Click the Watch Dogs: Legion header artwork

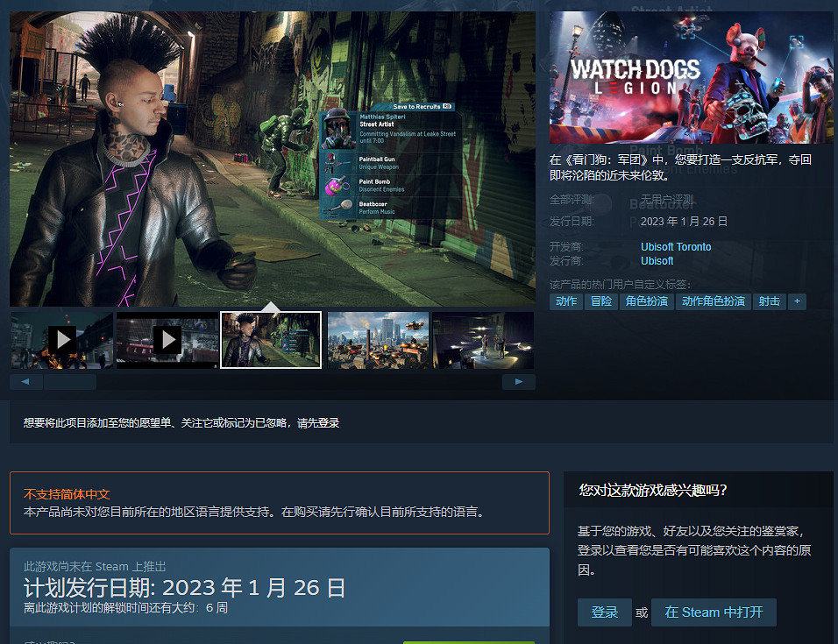point(692,77)
